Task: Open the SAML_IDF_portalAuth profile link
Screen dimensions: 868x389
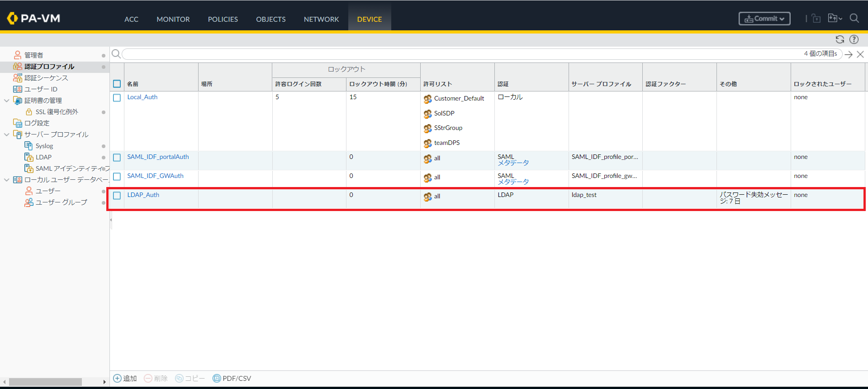Action: pyautogui.click(x=158, y=157)
